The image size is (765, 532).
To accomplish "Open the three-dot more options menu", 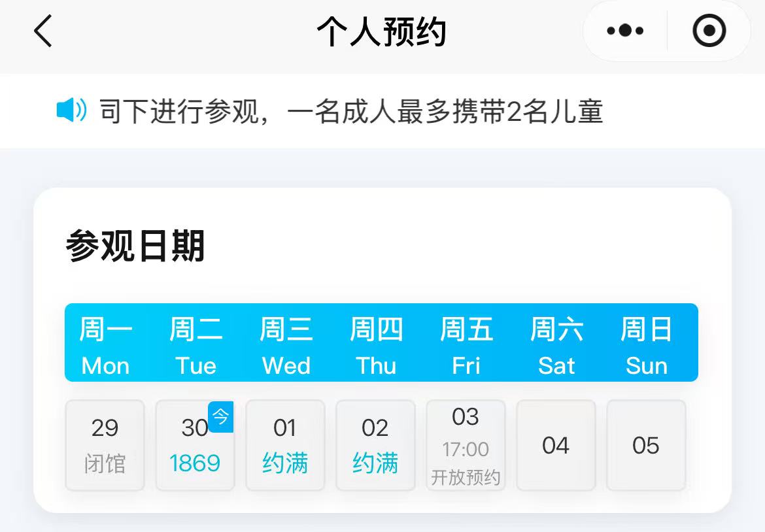I will pyautogui.click(x=625, y=31).
